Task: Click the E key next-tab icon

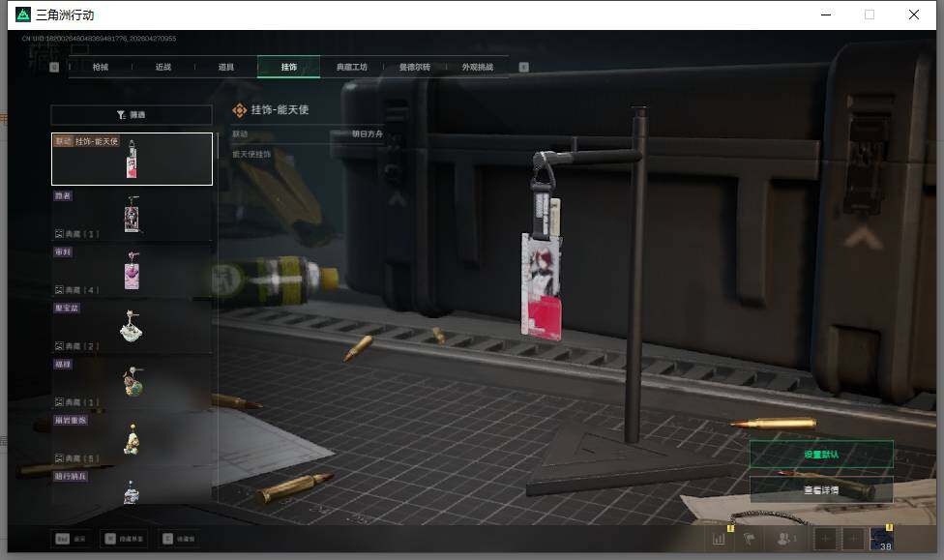Action: [523, 68]
